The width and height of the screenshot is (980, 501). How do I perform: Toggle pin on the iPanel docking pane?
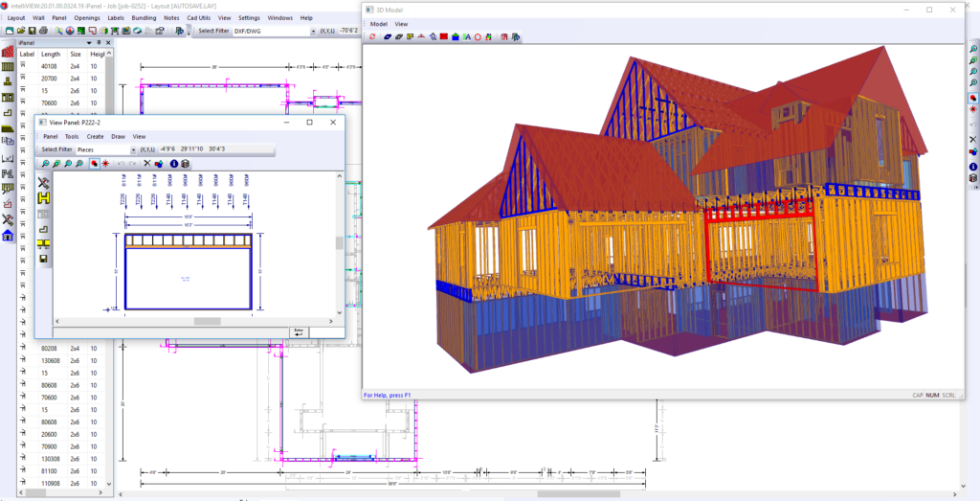point(100,43)
